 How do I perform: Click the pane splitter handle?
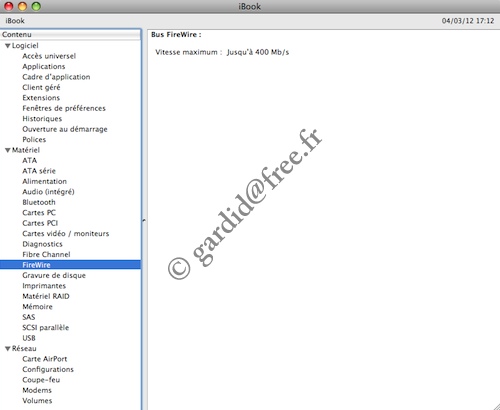coord(144,220)
